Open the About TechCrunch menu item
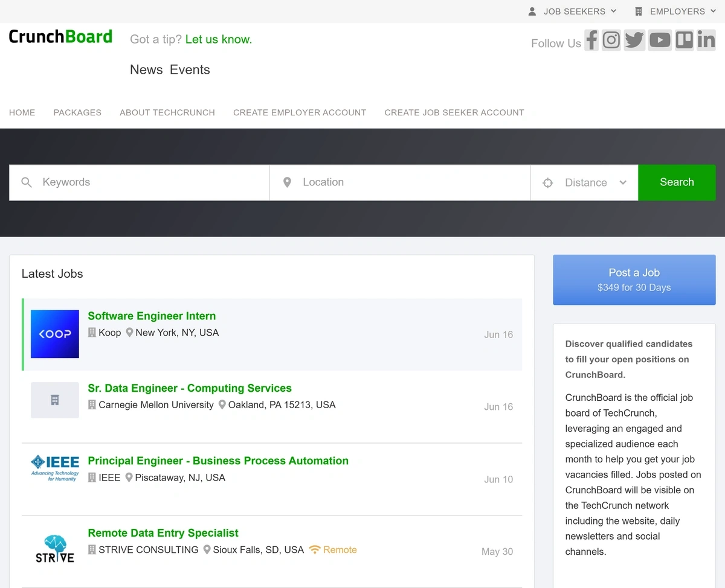This screenshot has height=588, width=725. click(x=167, y=112)
